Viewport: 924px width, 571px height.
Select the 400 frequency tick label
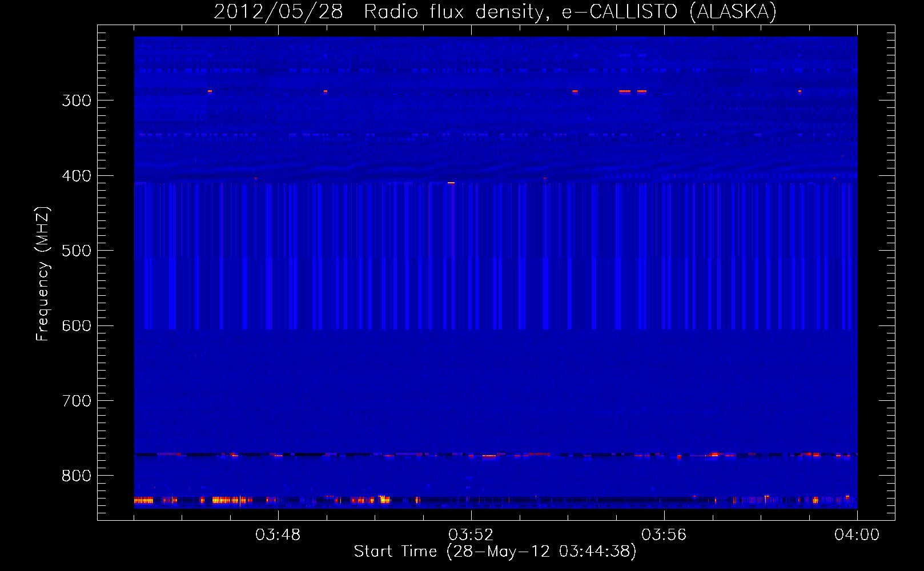tap(77, 176)
